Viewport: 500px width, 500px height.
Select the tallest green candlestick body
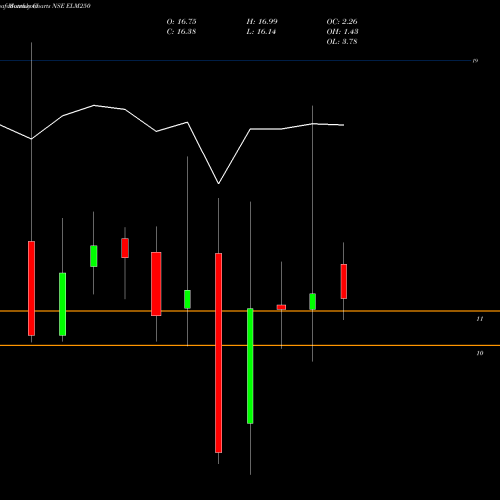pyautogui.click(x=250, y=366)
